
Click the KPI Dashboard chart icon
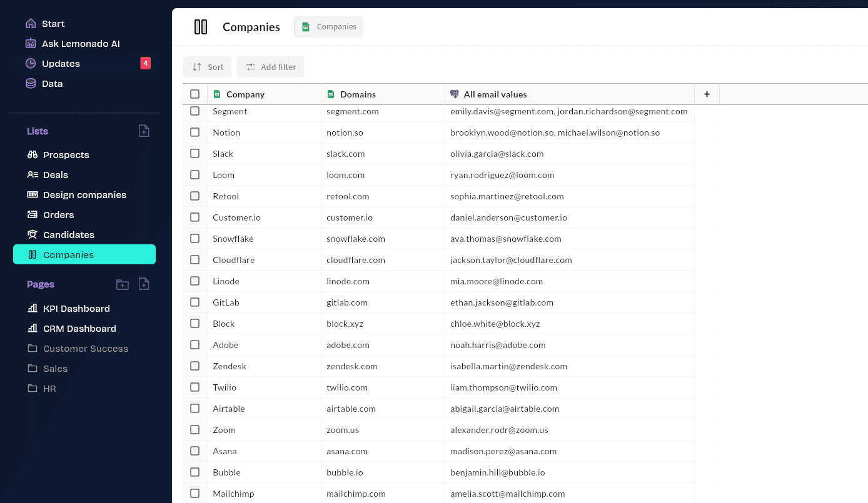[x=33, y=309]
